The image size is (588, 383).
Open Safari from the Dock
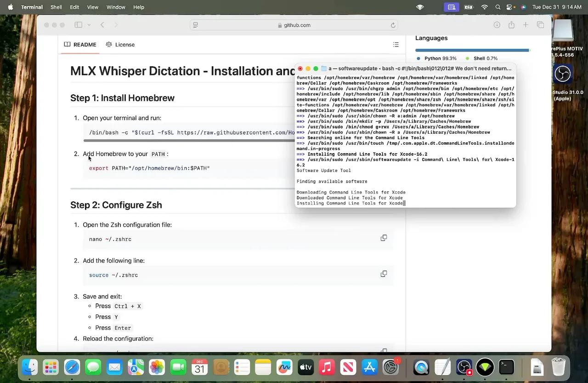72,367
